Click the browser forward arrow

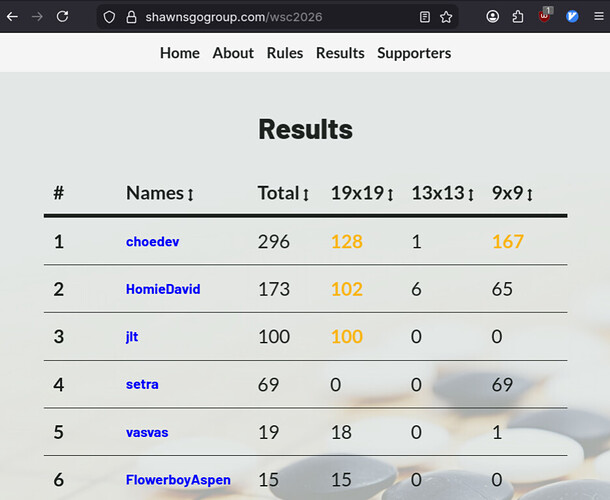(37, 17)
